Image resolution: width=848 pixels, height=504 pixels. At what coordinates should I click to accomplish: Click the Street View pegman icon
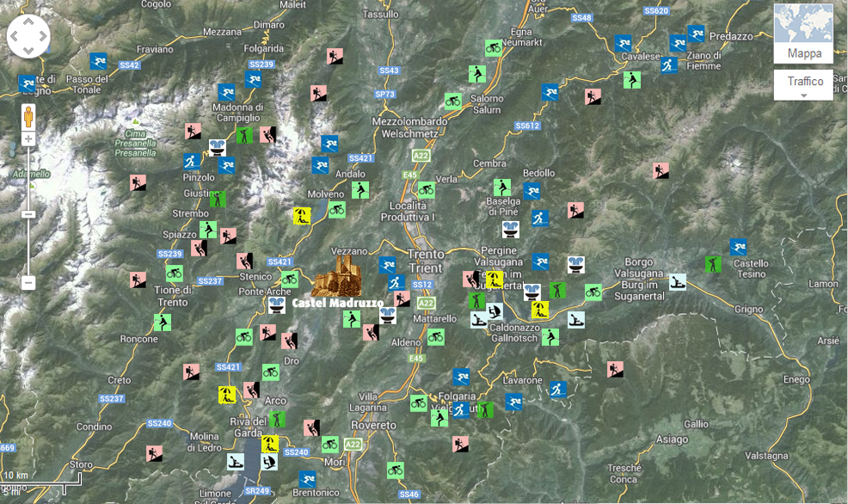(28, 116)
